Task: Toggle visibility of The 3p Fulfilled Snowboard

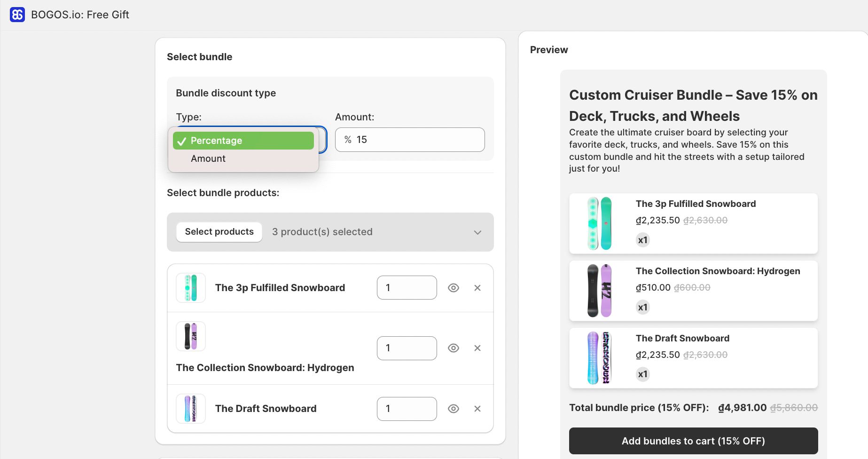Action: tap(453, 288)
